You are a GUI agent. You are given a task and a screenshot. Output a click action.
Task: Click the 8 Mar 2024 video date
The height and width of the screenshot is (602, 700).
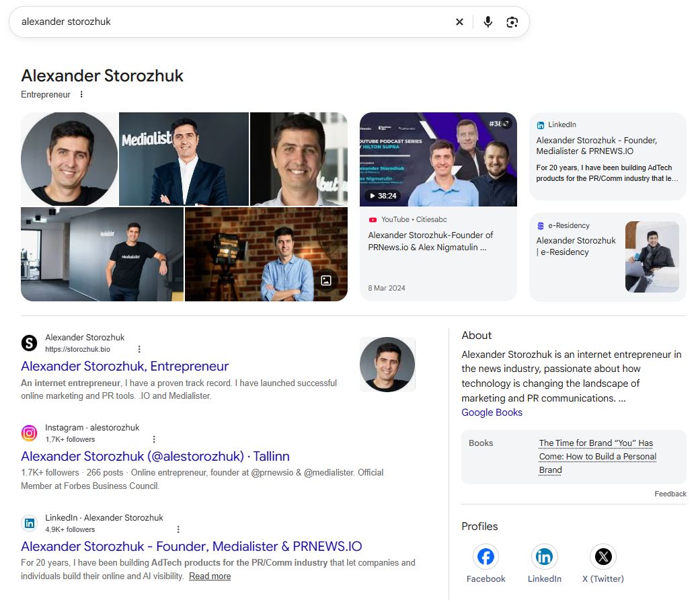tap(387, 288)
